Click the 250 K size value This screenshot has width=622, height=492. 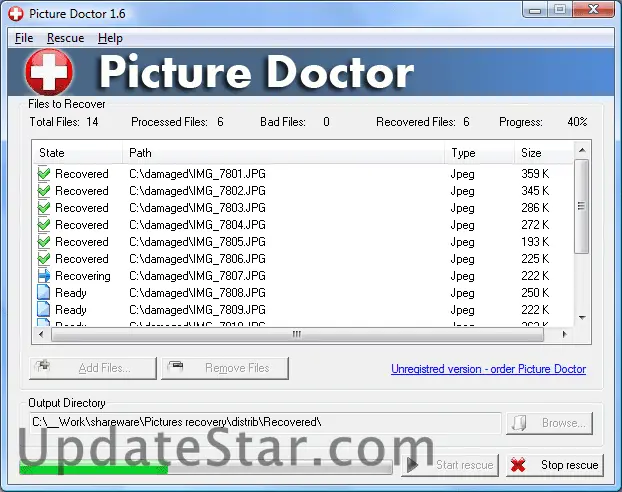coord(535,293)
